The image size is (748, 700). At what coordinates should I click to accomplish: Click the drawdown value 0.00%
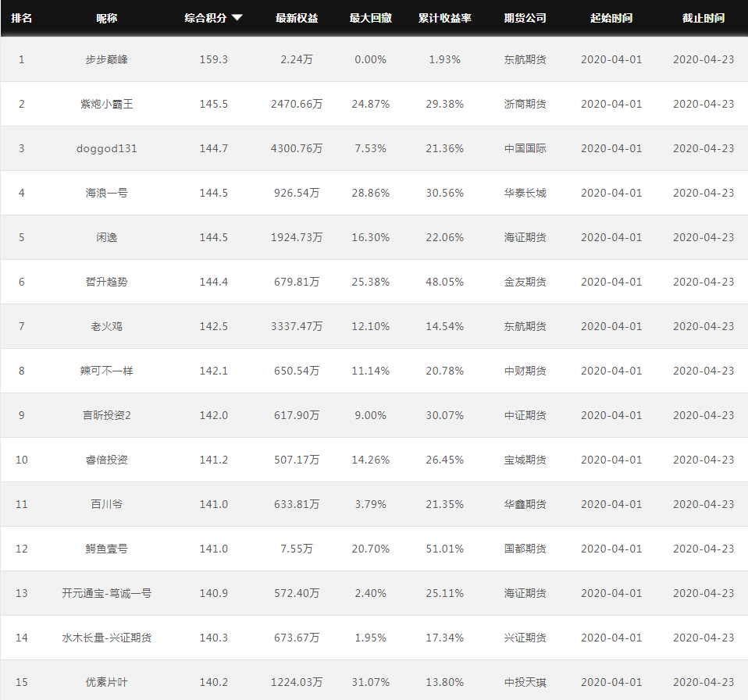pyautogui.click(x=371, y=59)
